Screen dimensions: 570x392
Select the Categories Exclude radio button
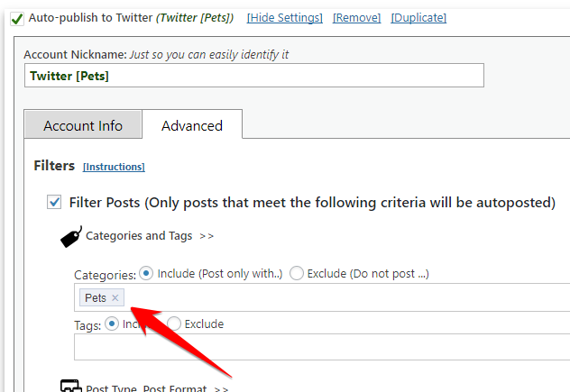coord(296,273)
